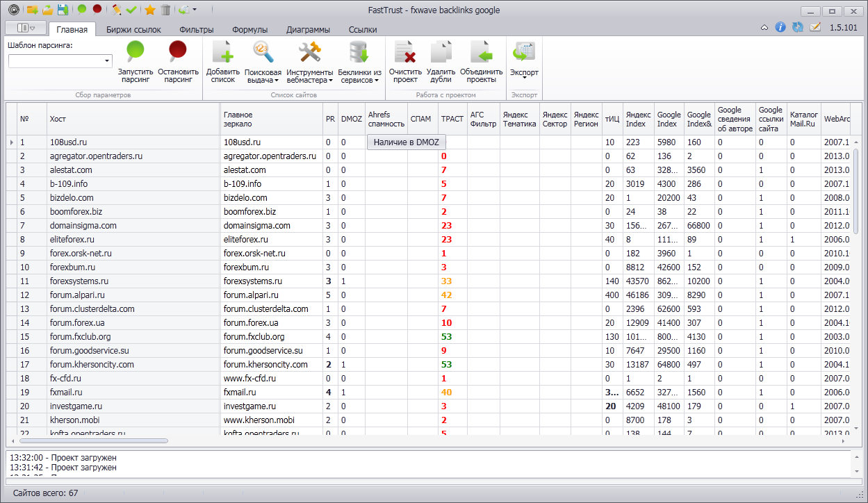Click row indicator arrow for row 1
This screenshot has width=868, height=503.
coord(11,142)
